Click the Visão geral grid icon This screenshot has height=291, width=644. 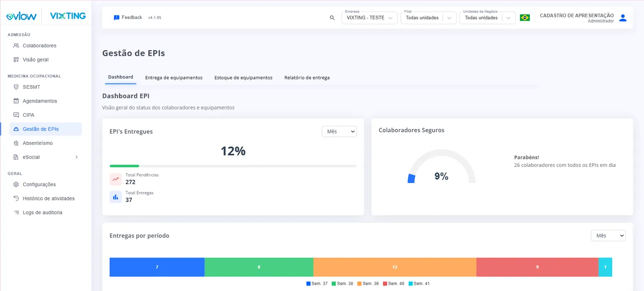[x=16, y=60]
